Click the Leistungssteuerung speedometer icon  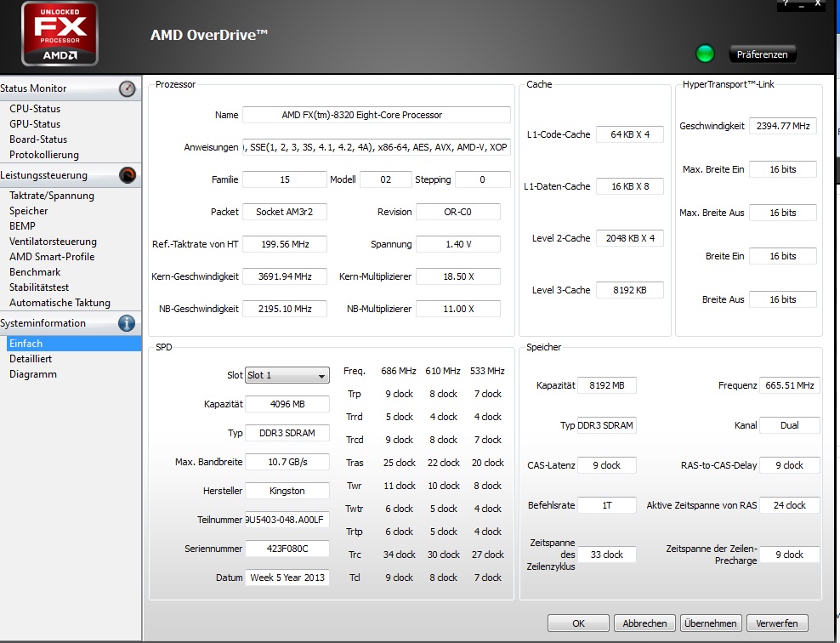[x=127, y=175]
